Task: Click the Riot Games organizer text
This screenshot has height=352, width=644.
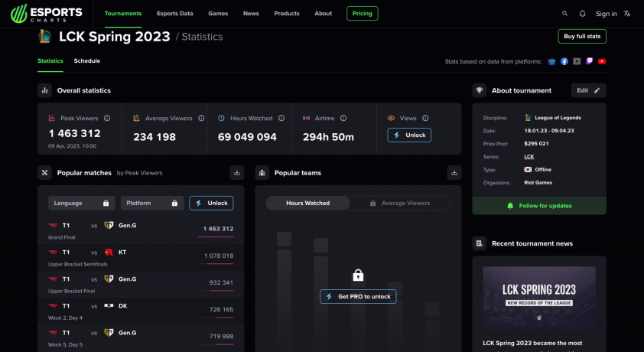Action: [x=538, y=183]
